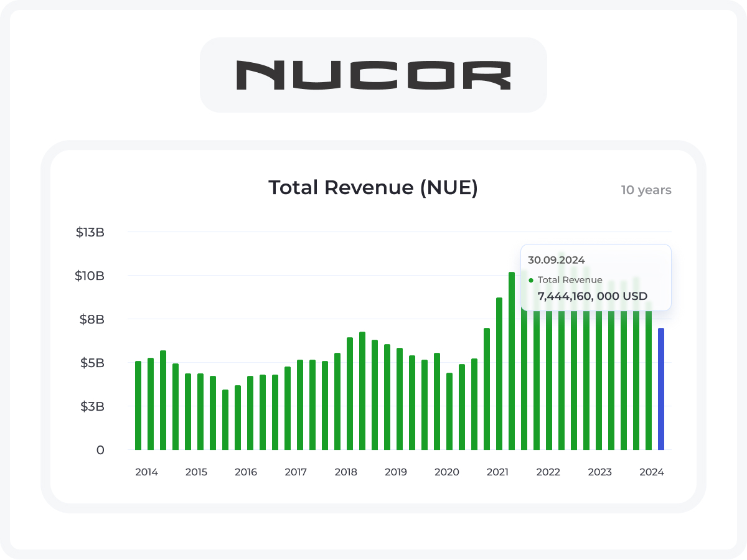
Task: Click the 7,444,160,000 USD tooltip value
Action: pos(593,296)
